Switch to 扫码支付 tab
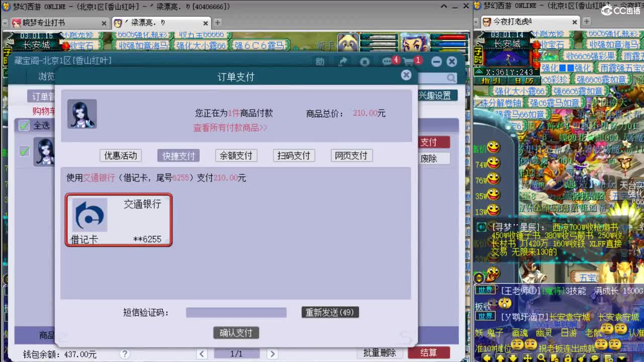Image resolution: width=644 pixels, height=362 pixels. point(294,155)
